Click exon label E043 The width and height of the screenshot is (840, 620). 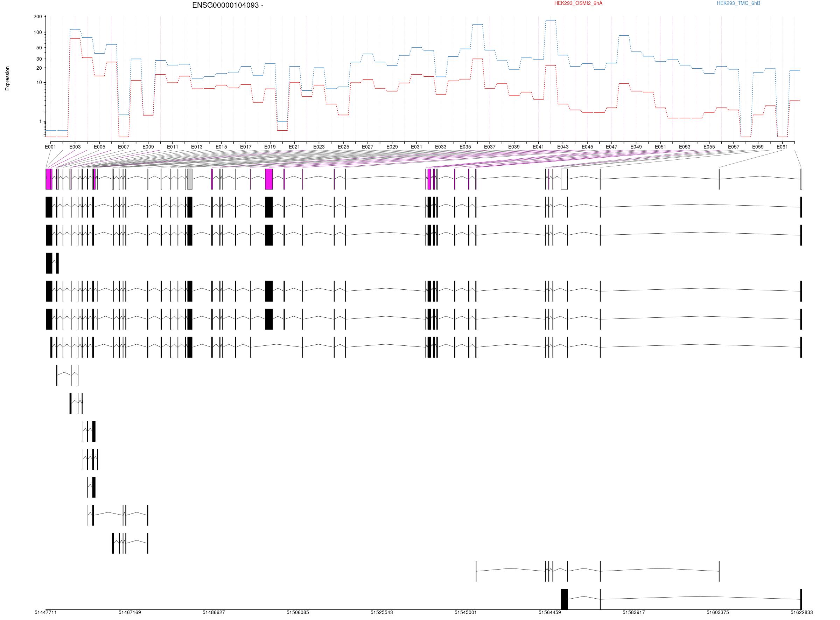(x=563, y=147)
